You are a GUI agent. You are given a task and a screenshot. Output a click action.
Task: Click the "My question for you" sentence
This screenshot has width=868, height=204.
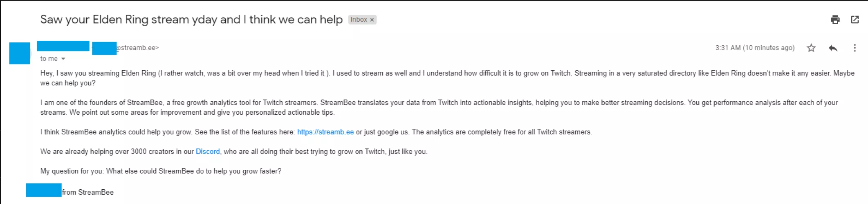click(161, 171)
